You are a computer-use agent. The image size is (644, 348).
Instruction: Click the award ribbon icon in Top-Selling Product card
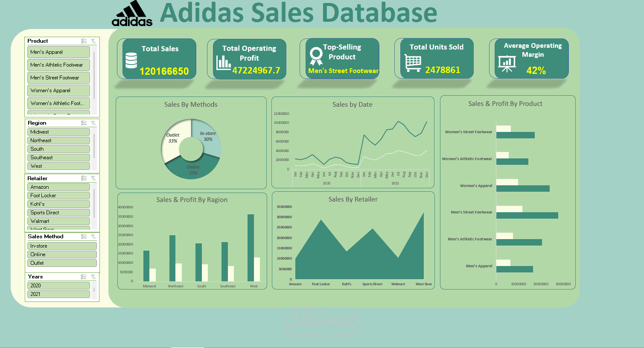coord(316,56)
